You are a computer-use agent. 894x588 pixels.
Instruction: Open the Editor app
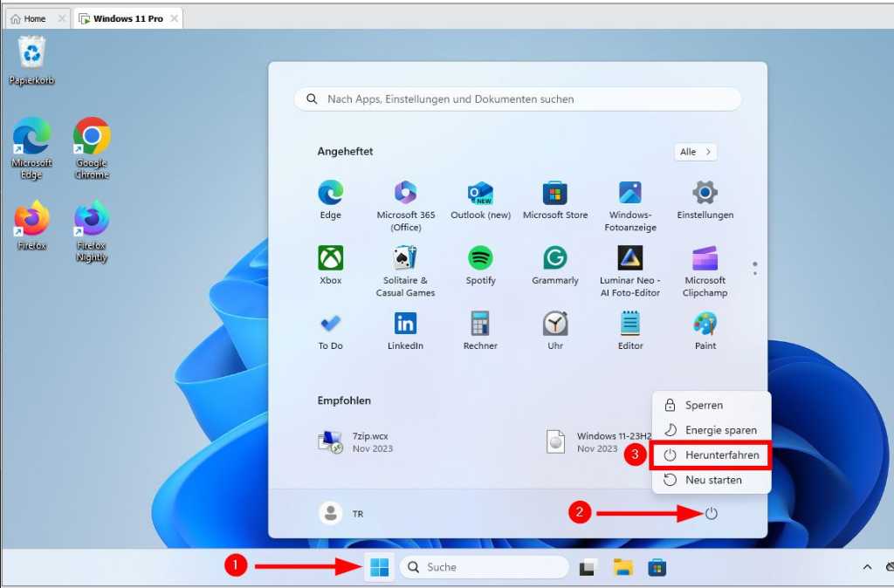point(629,327)
